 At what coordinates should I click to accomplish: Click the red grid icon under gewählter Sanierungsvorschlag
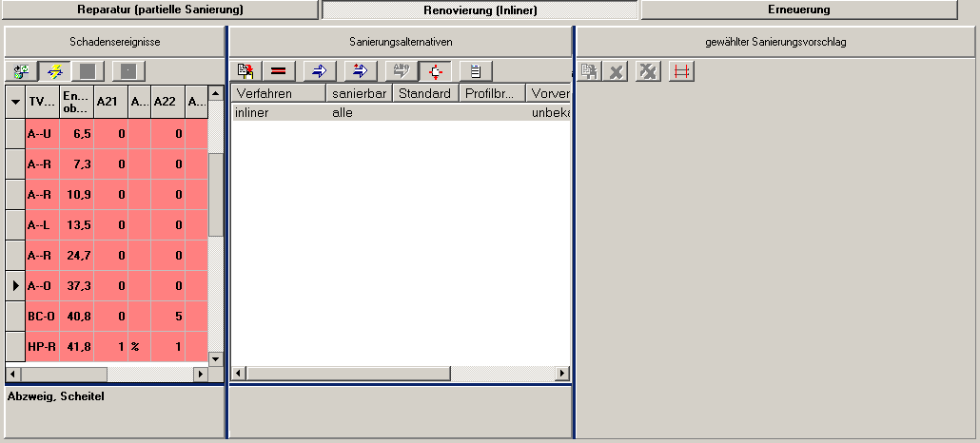click(680, 71)
